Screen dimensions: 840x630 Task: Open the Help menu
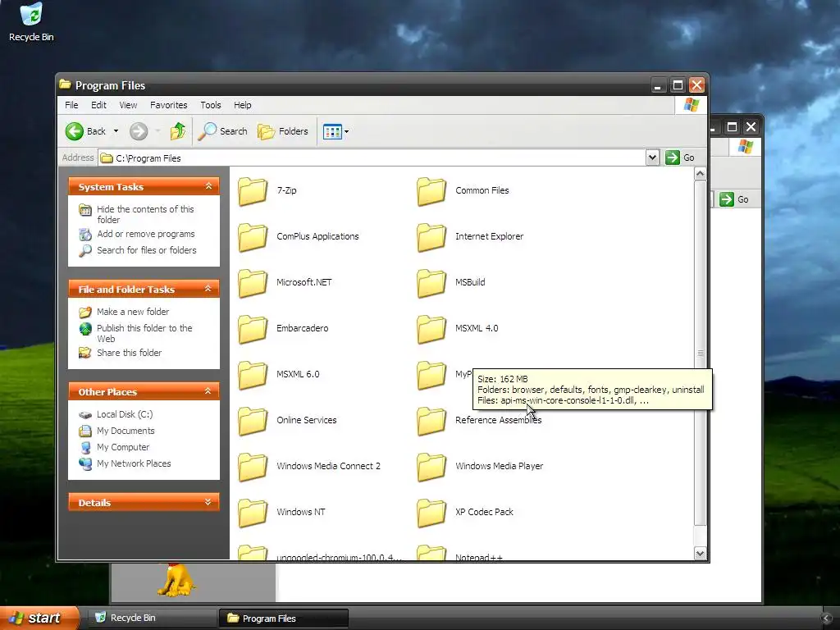(x=242, y=105)
